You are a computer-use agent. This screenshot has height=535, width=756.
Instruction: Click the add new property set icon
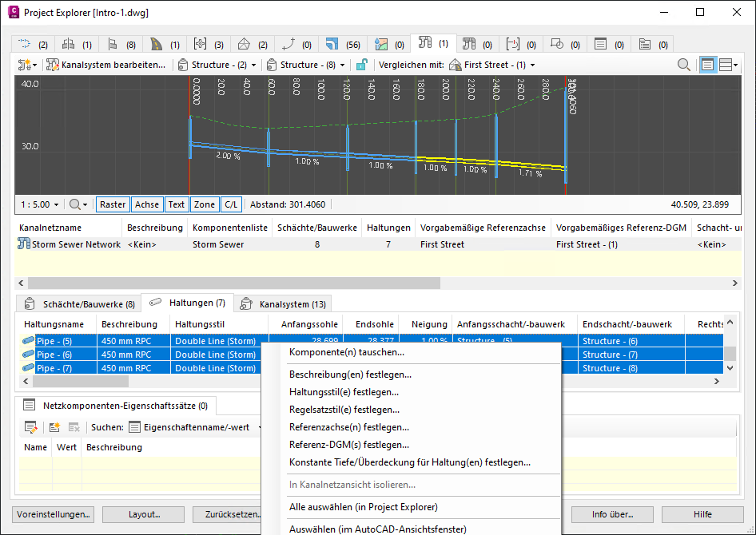[x=54, y=427]
